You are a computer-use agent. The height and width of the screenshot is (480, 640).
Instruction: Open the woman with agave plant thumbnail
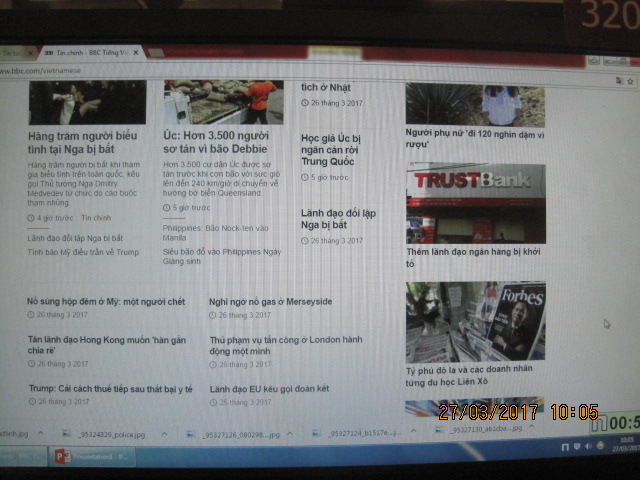pos(475,104)
